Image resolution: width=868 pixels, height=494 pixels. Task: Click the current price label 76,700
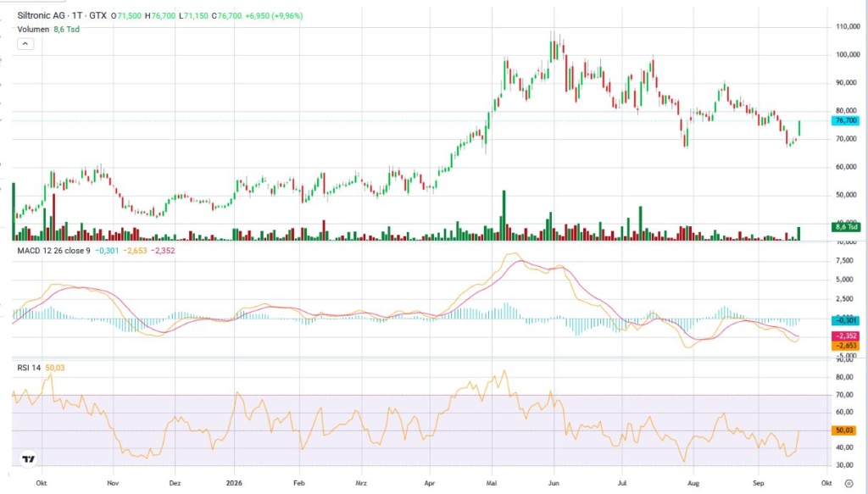[845, 120]
